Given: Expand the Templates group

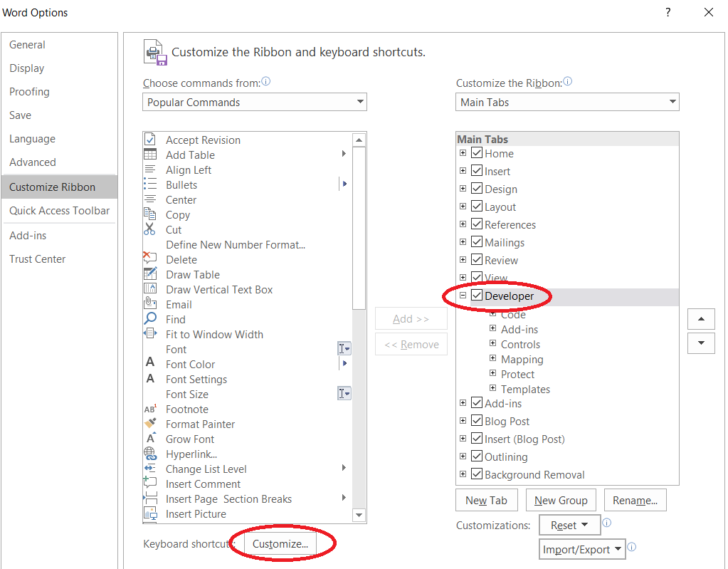Looking at the screenshot, I should pos(493,388).
